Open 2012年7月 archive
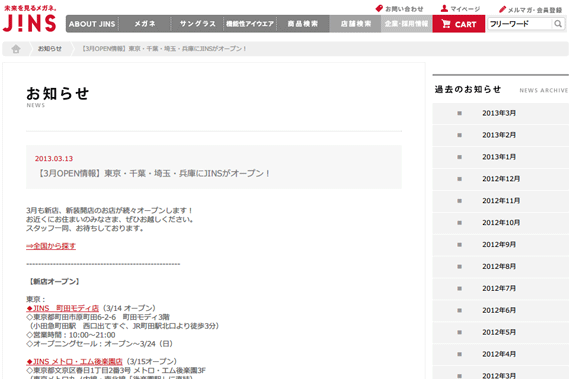Screen dimensions: 570x379 pyautogui.click(x=500, y=289)
